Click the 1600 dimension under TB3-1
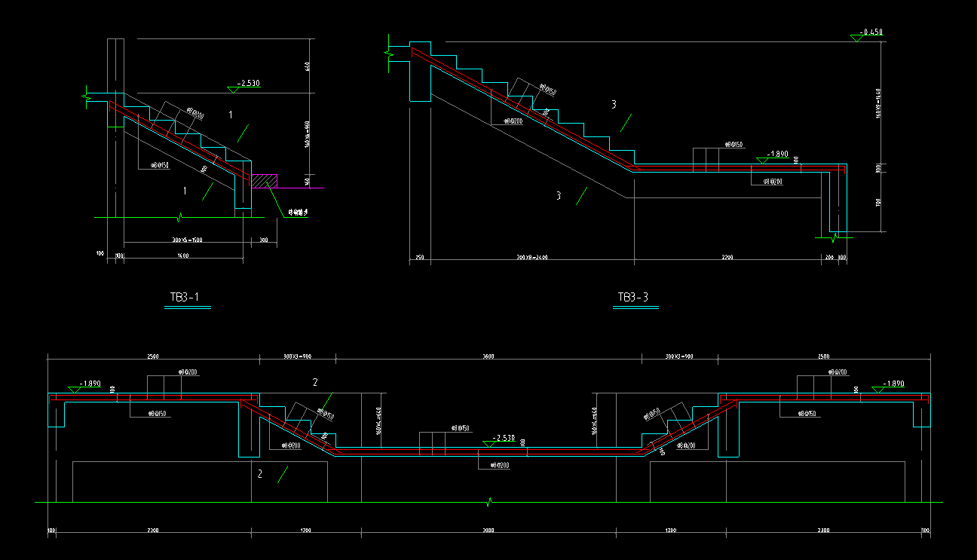 click(x=182, y=256)
